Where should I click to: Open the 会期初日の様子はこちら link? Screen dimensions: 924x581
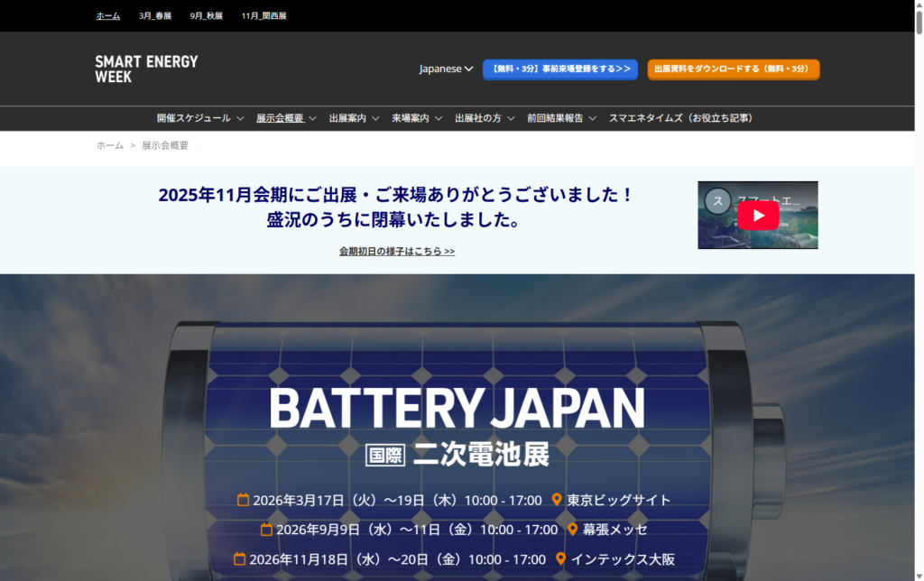(397, 251)
